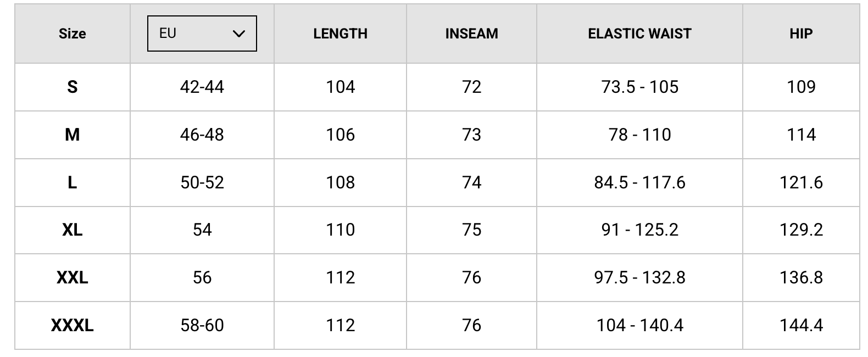
Task: Click the 144.4 hip measurement cell
Action: [800, 325]
